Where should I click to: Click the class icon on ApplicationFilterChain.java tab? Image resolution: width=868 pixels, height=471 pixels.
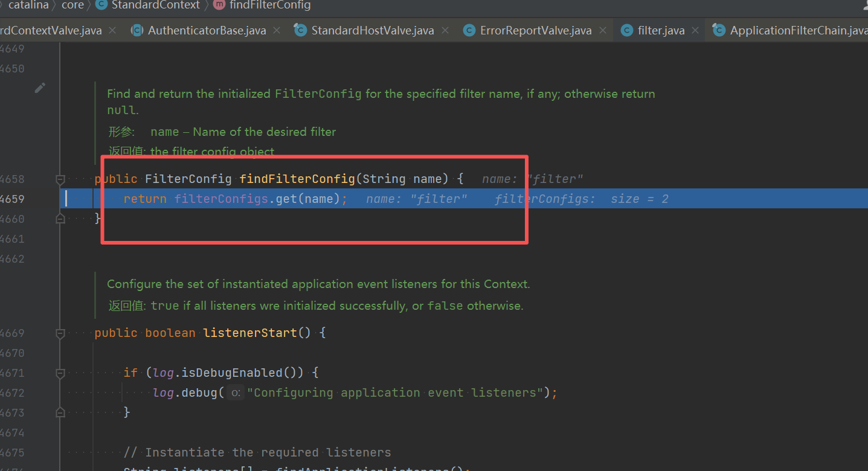pos(719,30)
